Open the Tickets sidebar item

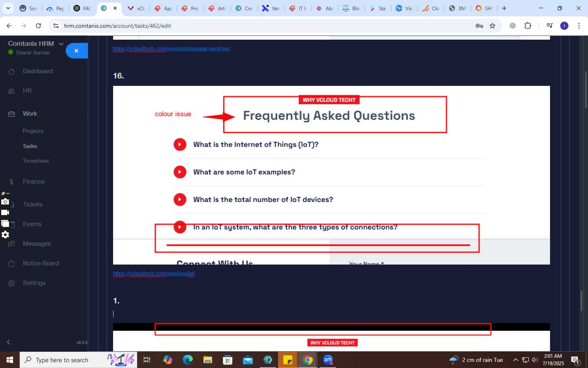click(x=33, y=204)
